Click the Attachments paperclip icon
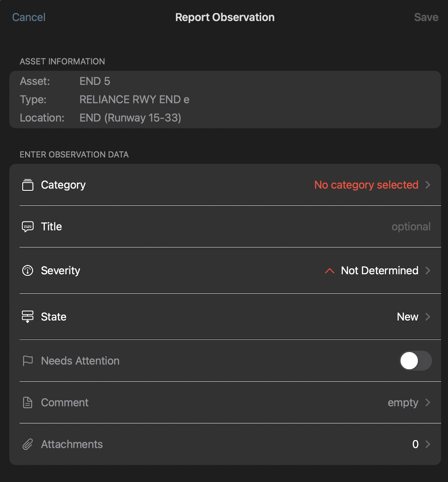Image resolution: width=448 pixels, height=482 pixels. 28,444
